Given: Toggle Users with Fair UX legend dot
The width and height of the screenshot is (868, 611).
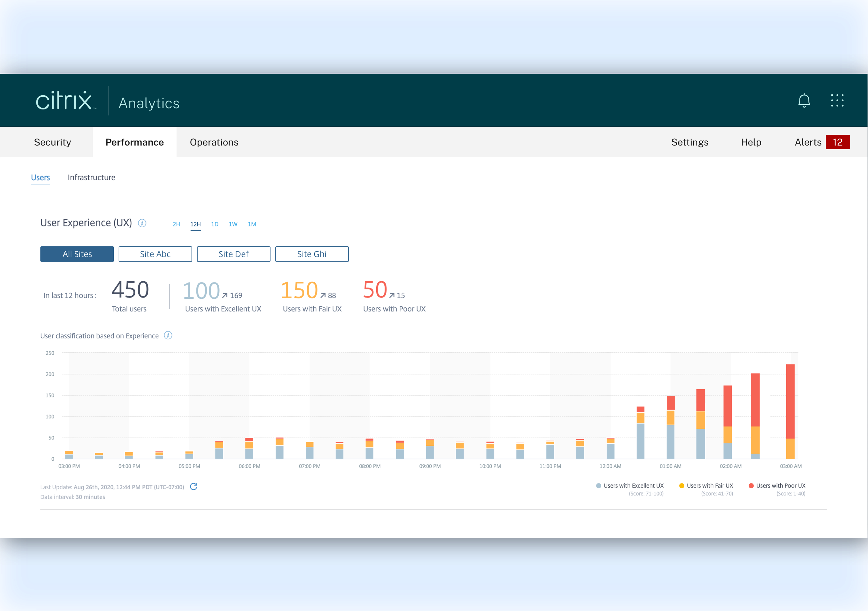Looking at the screenshot, I should [682, 486].
